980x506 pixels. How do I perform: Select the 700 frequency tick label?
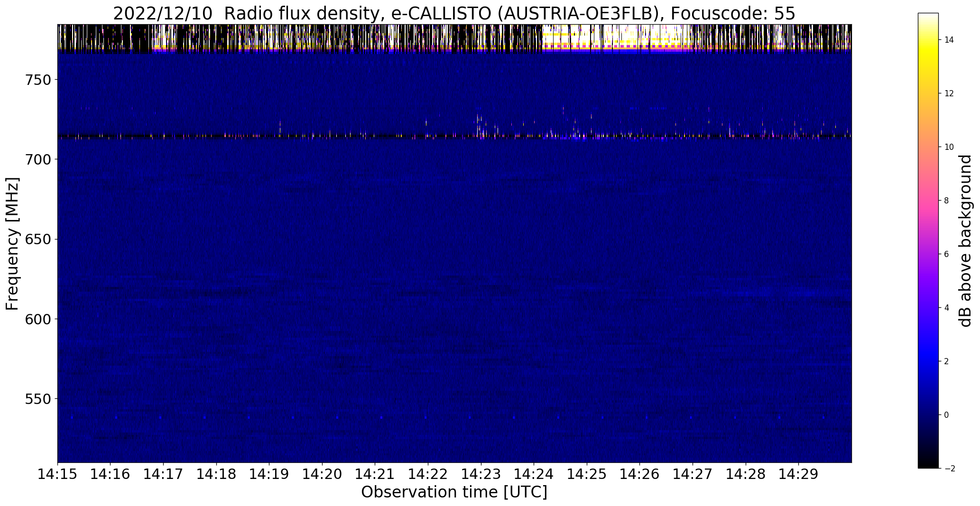[37, 159]
